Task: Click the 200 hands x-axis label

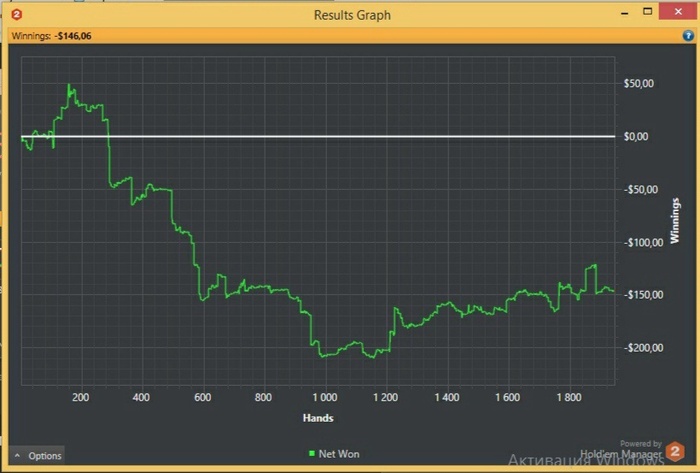Action: click(80, 397)
